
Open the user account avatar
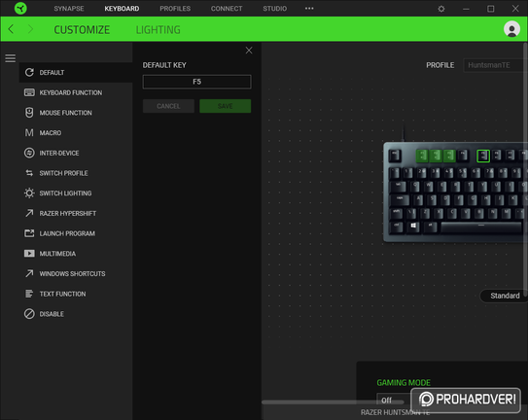pos(511,29)
